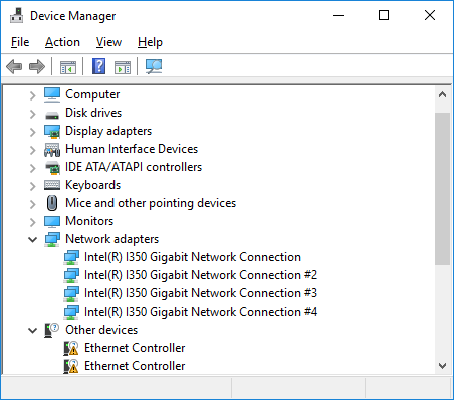Select the Other devices label
Image resolution: width=455 pixels, height=401 pixels.
point(102,330)
